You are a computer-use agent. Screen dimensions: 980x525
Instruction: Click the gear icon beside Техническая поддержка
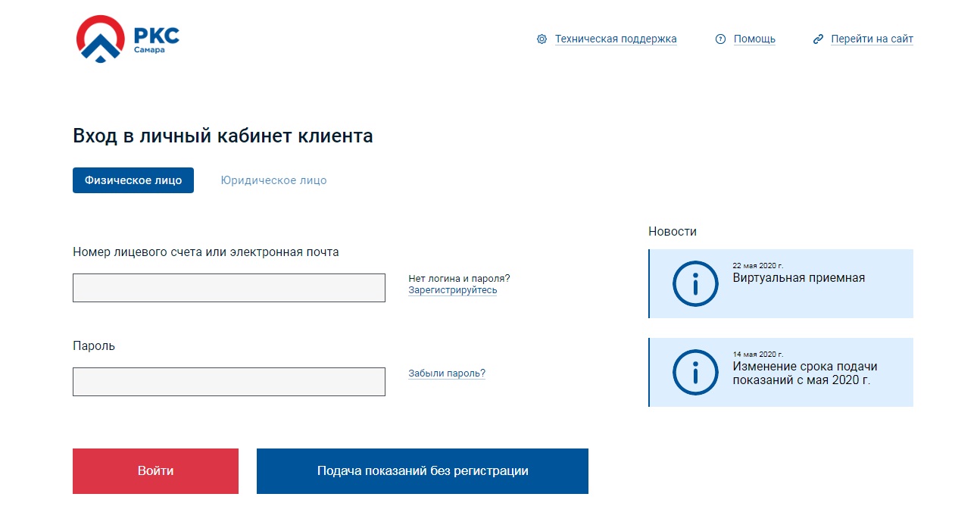point(541,39)
